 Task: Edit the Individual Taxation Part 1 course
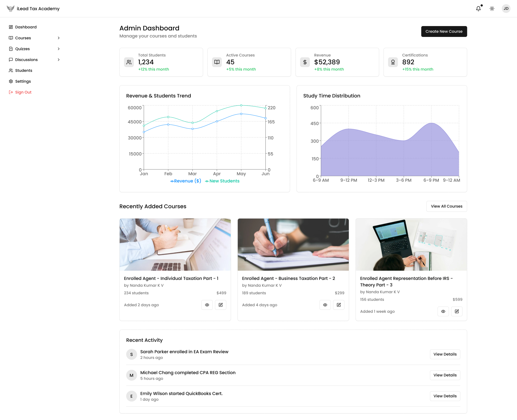point(221,305)
